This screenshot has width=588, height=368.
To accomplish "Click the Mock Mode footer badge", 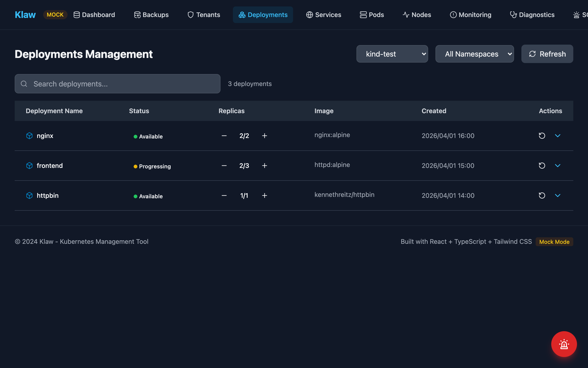I will 554,242.
